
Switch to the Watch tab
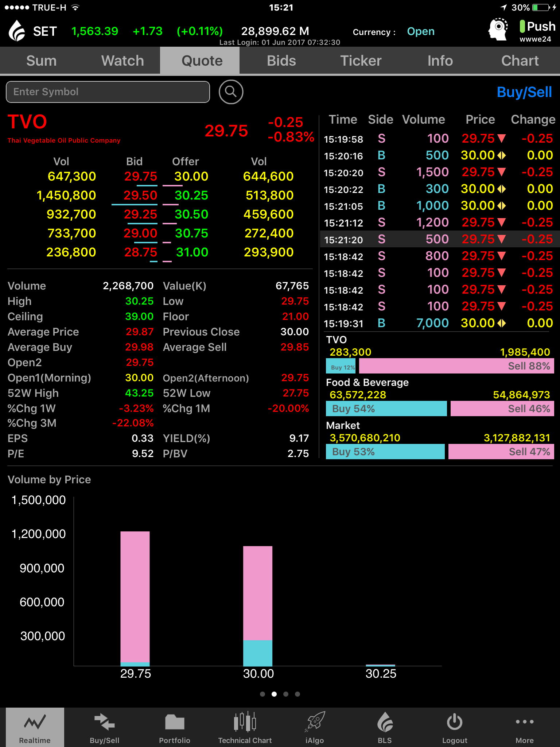(122, 61)
